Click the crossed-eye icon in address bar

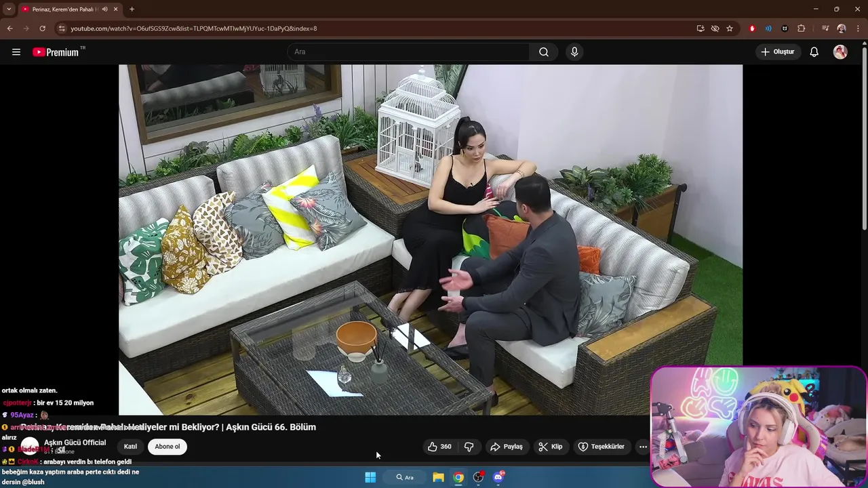(715, 28)
